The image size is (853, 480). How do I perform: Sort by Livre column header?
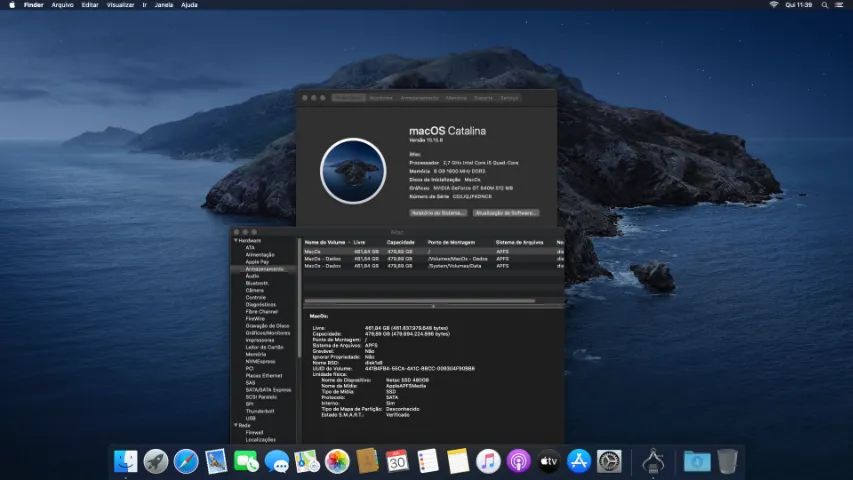tap(360, 242)
